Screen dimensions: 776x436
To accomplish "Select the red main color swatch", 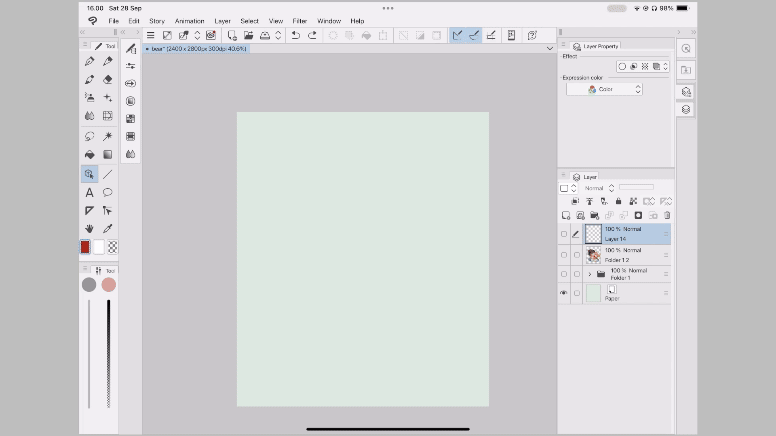I will [x=86, y=247].
